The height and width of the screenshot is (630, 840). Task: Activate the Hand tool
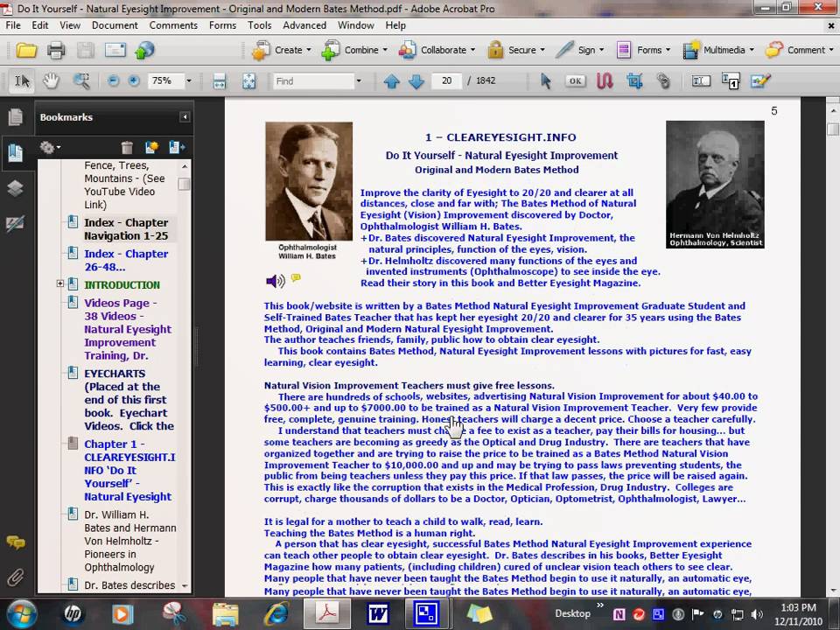[51, 81]
